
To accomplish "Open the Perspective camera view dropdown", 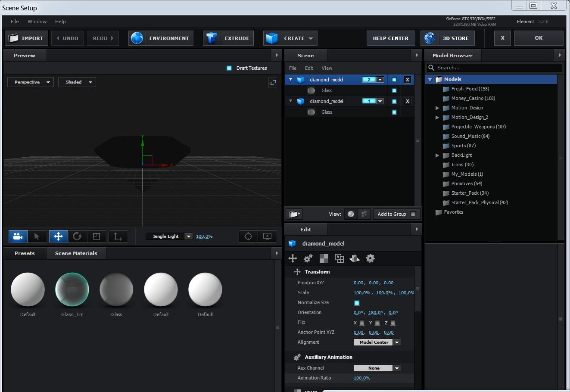I will coord(31,82).
